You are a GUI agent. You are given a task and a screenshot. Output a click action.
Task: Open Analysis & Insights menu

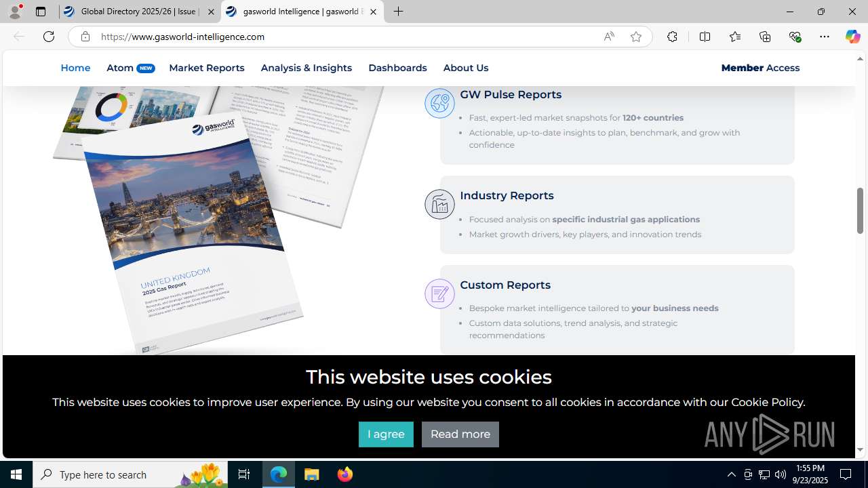point(306,68)
